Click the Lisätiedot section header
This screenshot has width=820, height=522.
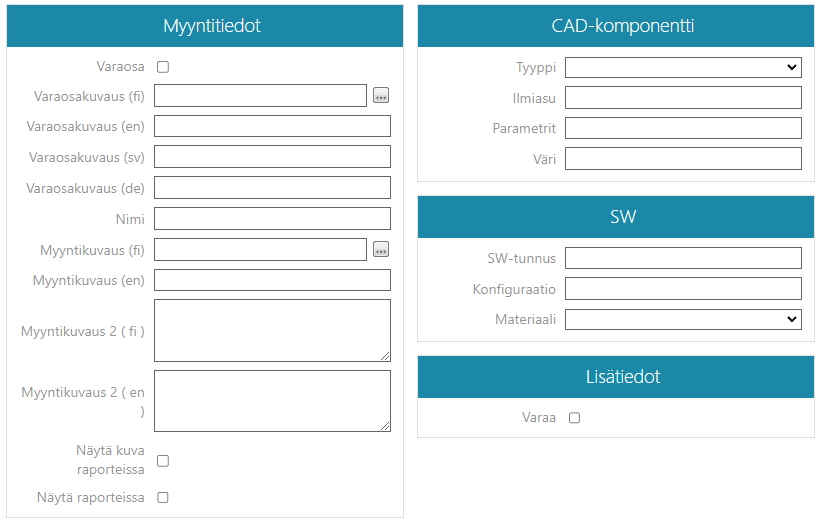click(616, 377)
